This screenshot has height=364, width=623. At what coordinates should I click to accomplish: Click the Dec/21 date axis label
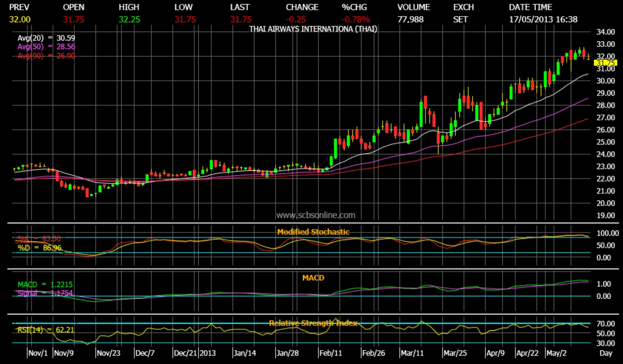[185, 353]
